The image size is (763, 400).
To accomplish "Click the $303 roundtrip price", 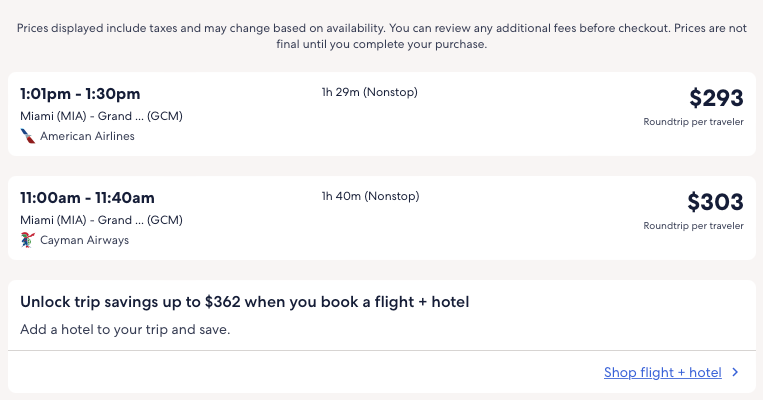I will (x=715, y=202).
